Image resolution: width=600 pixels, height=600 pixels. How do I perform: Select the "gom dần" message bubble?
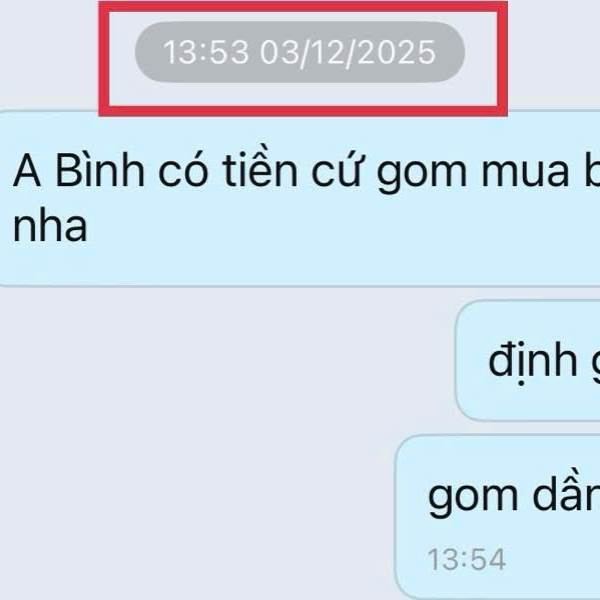point(497,517)
